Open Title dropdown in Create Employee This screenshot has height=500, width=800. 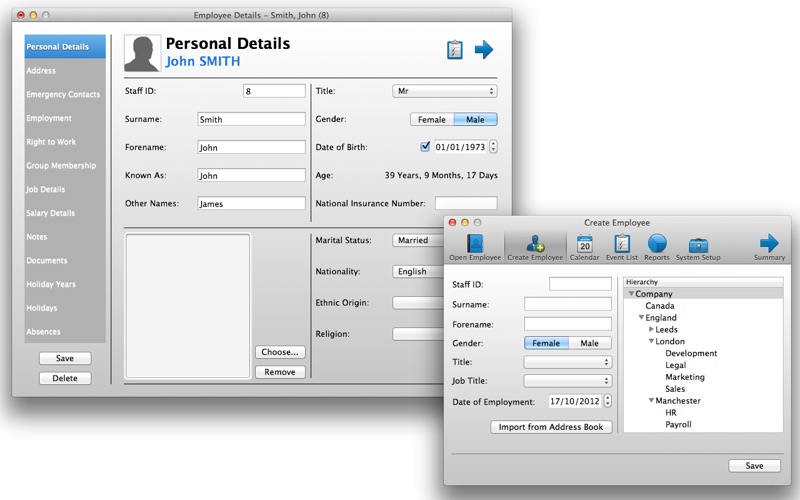(x=567, y=362)
